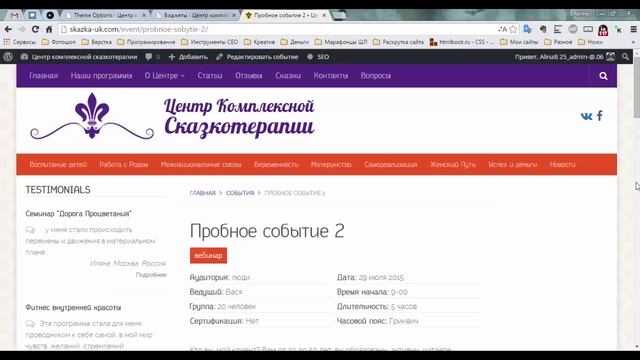This screenshot has width=640, height=360.
Task: Open Сказки nav item
Action: [x=288, y=76]
